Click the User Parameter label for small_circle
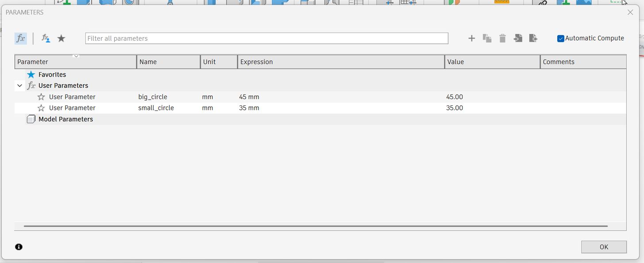 (72, 108)
